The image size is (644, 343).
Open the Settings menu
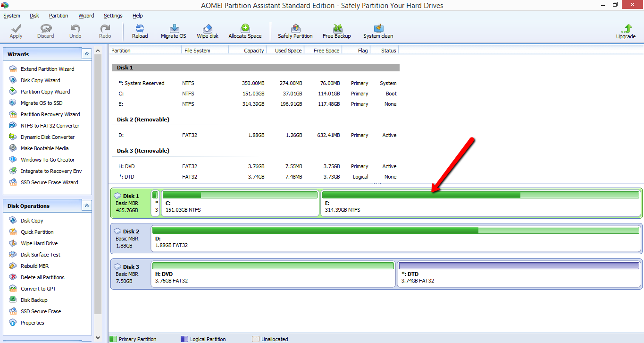(x=113, y=16)
